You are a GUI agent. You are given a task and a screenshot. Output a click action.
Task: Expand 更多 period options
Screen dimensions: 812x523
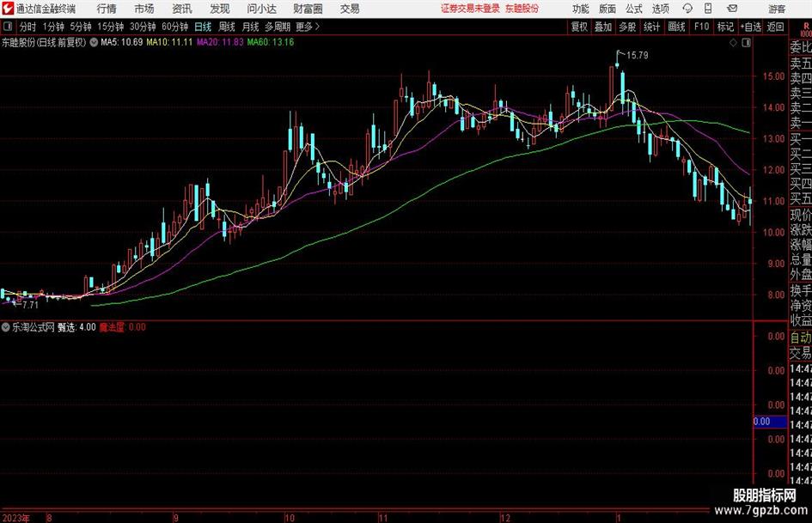point(308,27)
